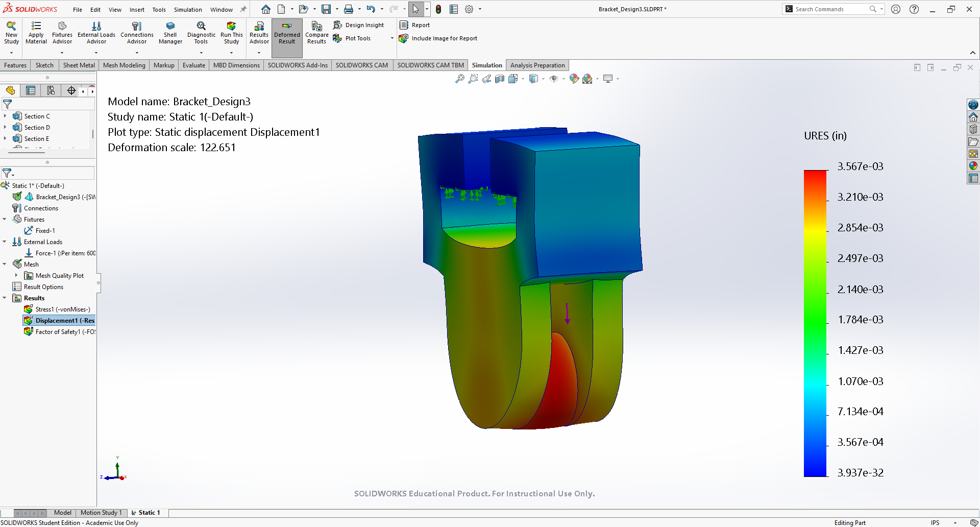This screenshot has height=527, width=980.
Task: Open Hide/Show Items dropdown arrow
Action: click(x=563, y=79)
